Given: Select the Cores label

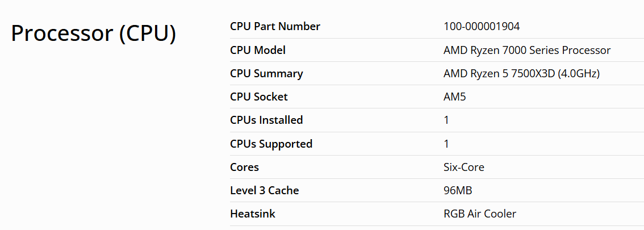Looking at the screenshot, I should click(x=244, y=167).
